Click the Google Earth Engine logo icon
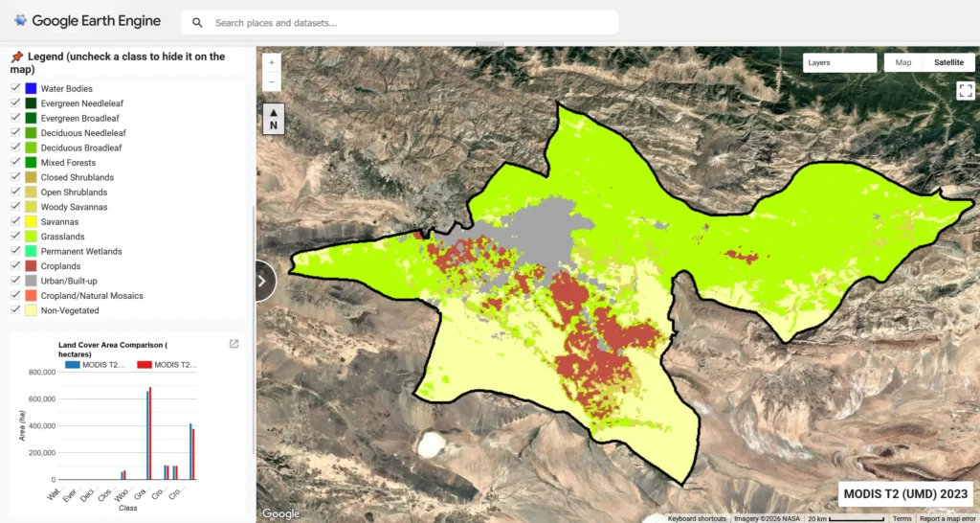Image resolution: width=980 pixels, height=523 pixels. click(x=21, y=21)
